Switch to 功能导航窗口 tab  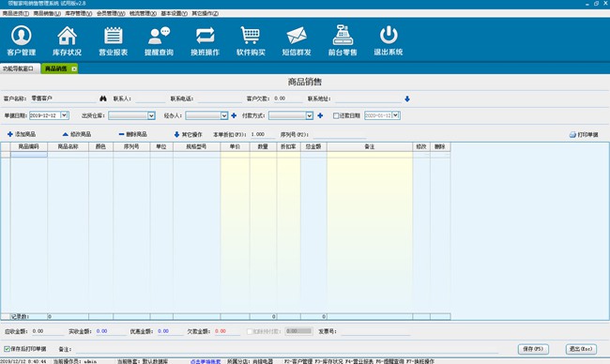click(x=20, y=68)
